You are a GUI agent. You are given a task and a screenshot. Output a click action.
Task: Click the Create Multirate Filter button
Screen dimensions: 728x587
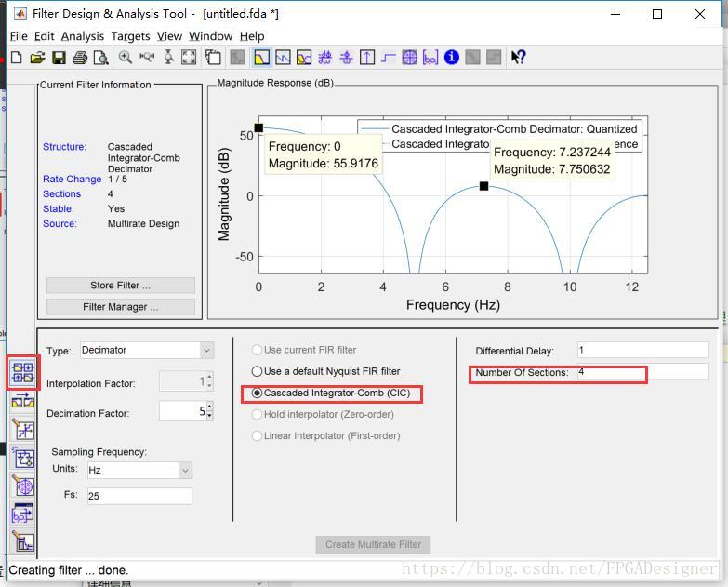click(x=373, y=544)
